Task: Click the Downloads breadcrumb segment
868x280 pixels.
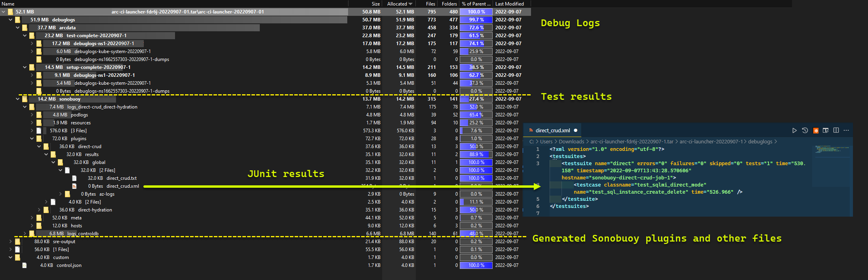Action: (x=571, y=141)
